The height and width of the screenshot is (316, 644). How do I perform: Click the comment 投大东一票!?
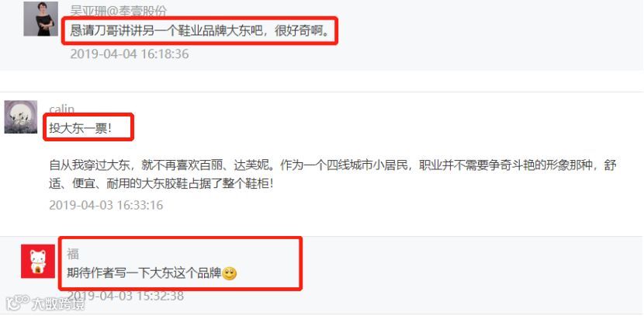pos(81,128)
